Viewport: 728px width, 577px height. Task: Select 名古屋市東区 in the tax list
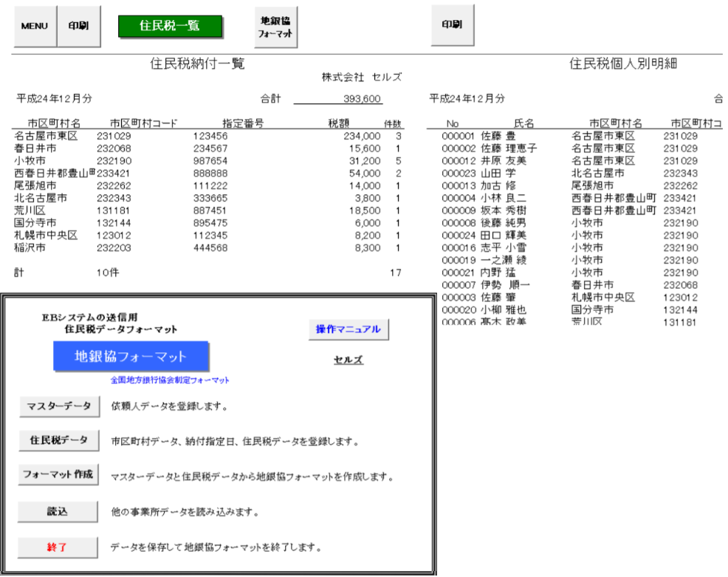pyautogui.click(x=46, y=136)
